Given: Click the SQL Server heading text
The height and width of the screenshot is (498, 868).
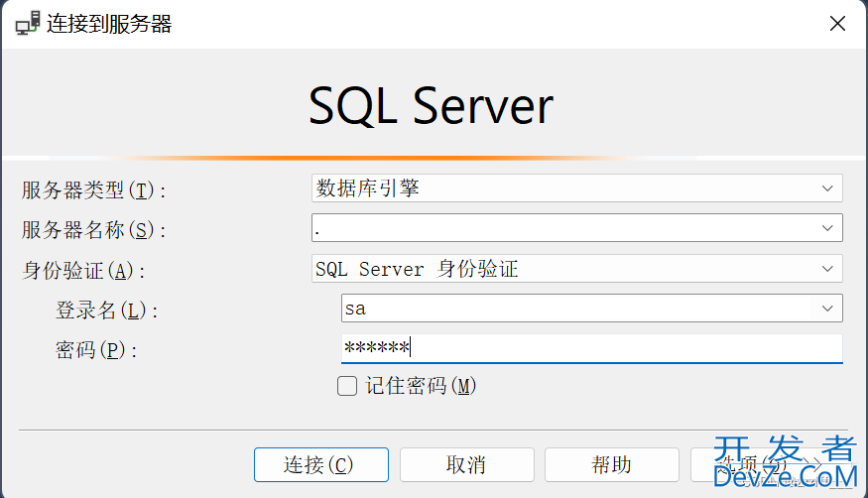Looking at the screenshot, I should tap(431, 106).
